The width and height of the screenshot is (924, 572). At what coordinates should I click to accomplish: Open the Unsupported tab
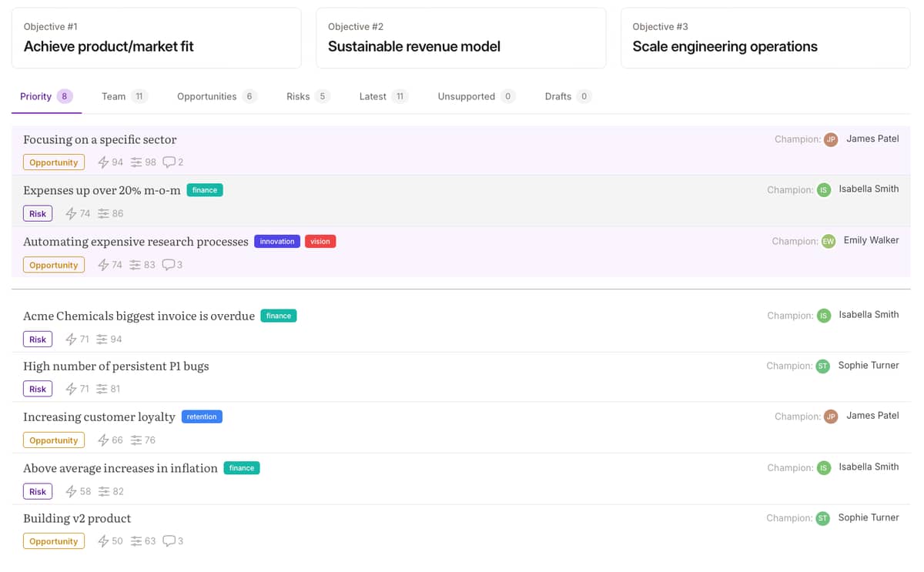[476, 96]
